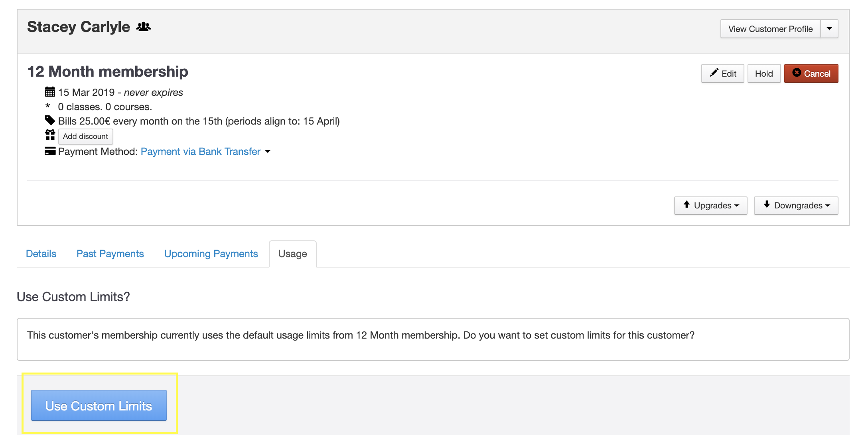Open the View Customer Profile dropdown arrow

click(x=829, y=29)
